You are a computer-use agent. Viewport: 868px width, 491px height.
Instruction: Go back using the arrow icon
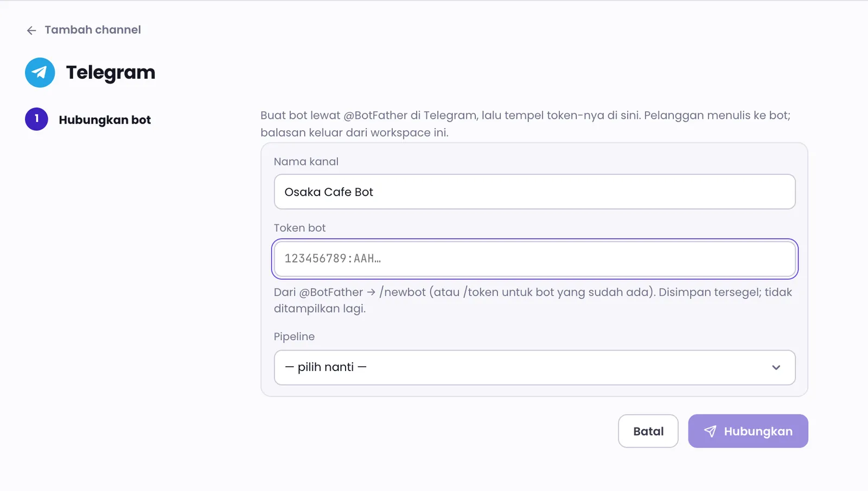[31, 30]
